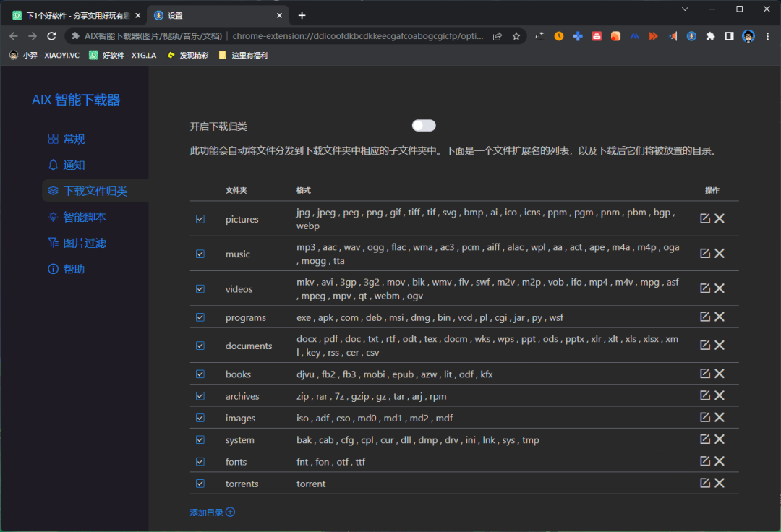This screenshot has width=781, height=532.
Task: Open the tab search chevron dropdown
Action: tap(685, 9)
